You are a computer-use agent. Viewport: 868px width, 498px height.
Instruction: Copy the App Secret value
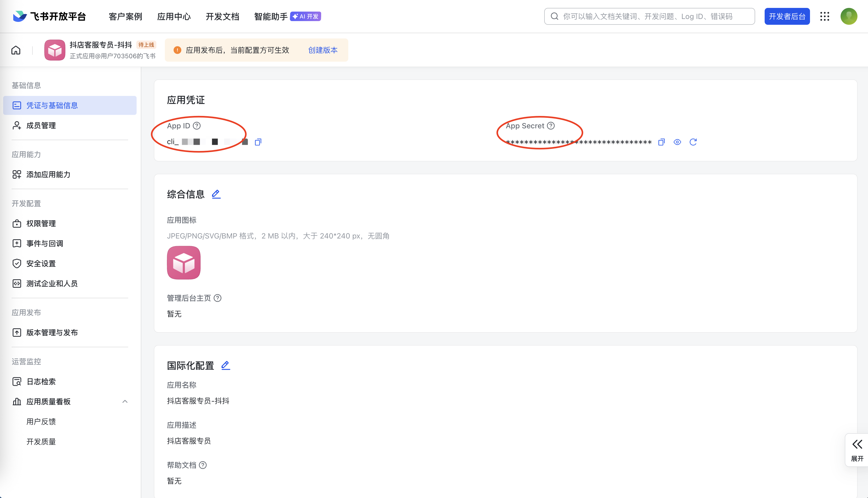click(661, 142)
